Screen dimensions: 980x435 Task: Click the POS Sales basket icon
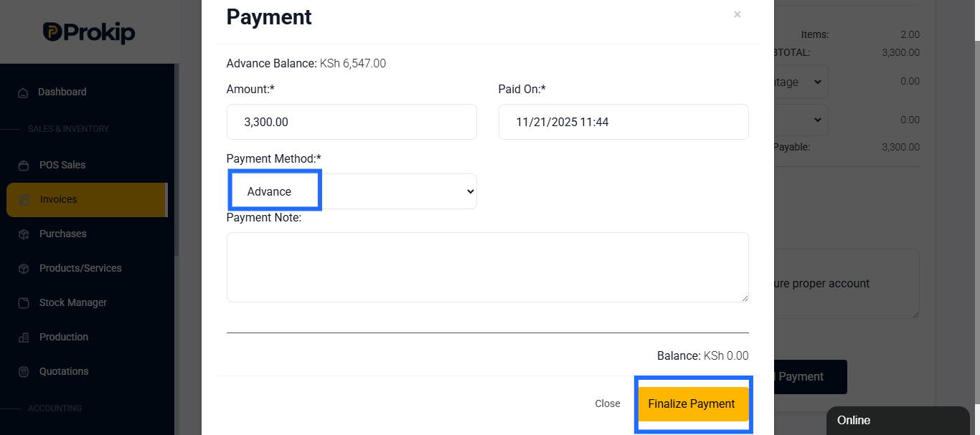tap(24, 166)
